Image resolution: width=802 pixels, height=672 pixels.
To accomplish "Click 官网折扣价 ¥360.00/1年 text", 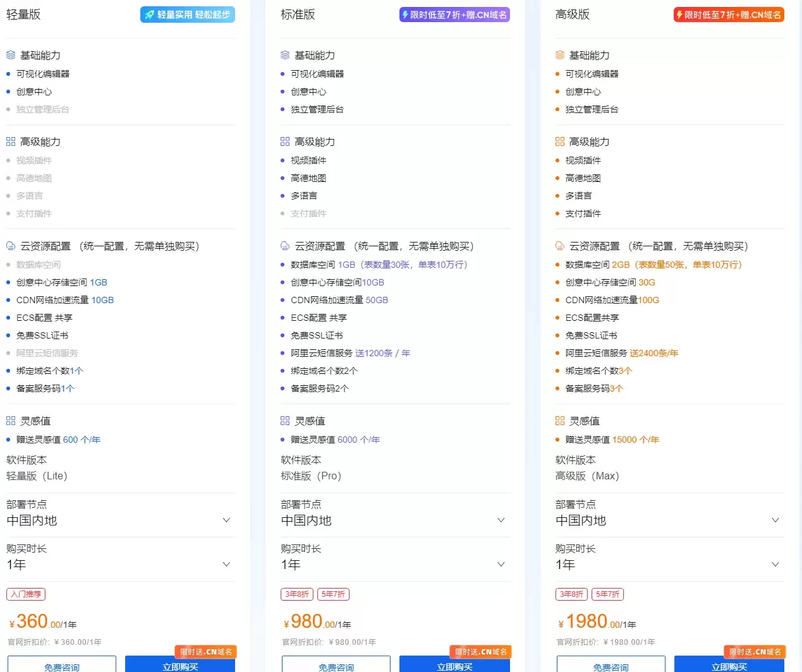I will 54,642.
